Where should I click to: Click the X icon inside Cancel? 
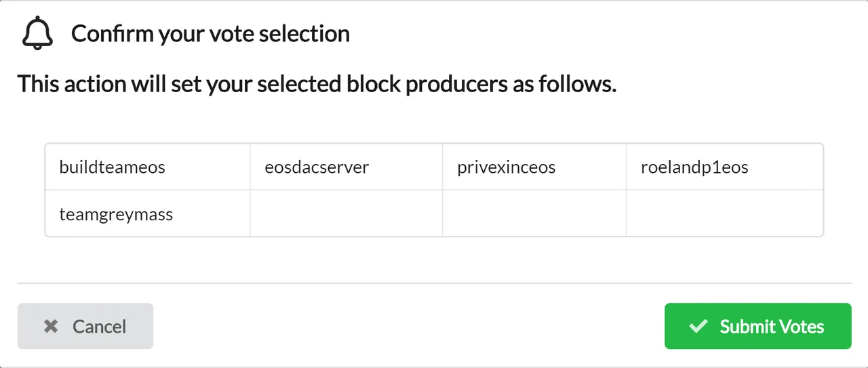pyautogui.click(x=51, y=326)
